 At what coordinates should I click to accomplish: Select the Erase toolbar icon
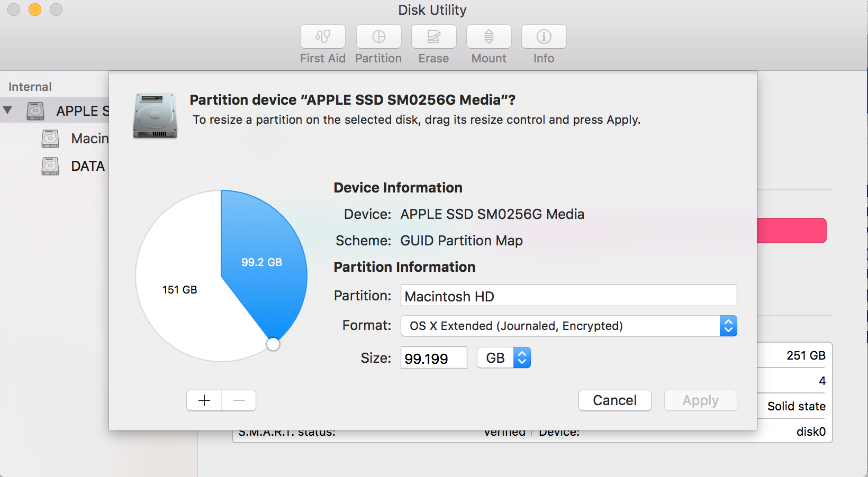coord(434,36)
